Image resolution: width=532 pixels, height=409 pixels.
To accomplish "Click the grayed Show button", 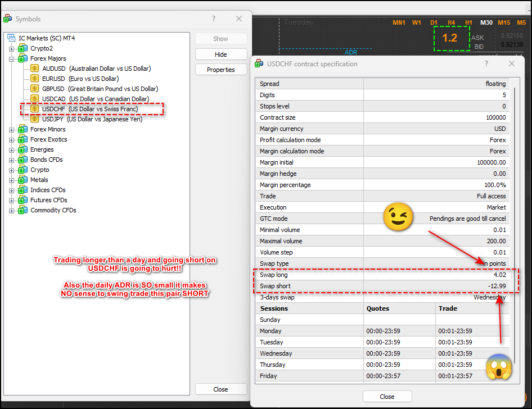I will click(x=221, y=39).
